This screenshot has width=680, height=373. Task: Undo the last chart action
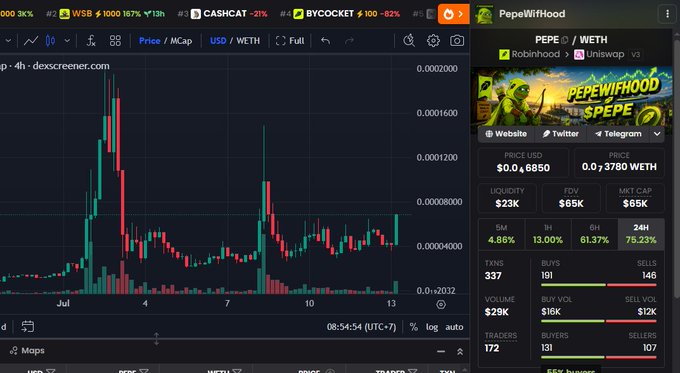click(x=325, y=41)
